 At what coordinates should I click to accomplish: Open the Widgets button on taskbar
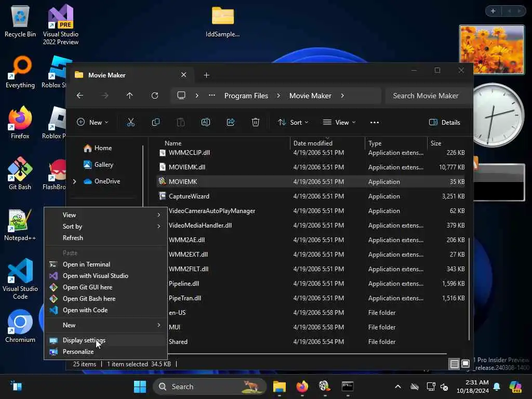point(16,387)
